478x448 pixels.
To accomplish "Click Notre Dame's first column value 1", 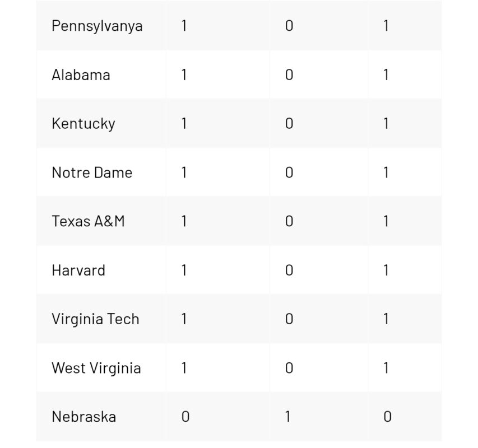I will coord(184,172).
